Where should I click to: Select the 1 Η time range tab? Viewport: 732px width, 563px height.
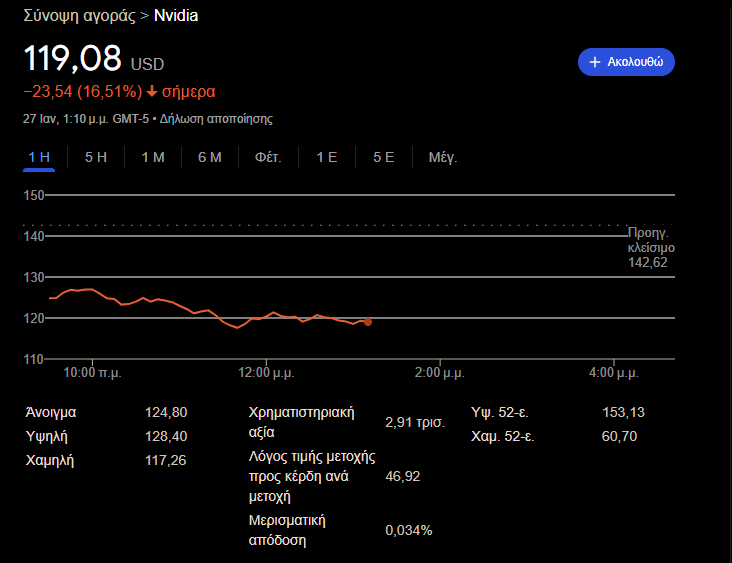point(39,157)
